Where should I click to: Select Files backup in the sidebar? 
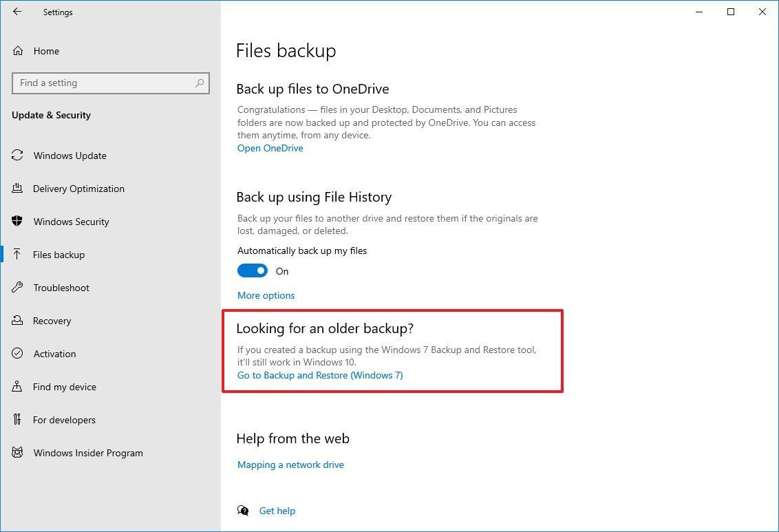tap(58, 255)
